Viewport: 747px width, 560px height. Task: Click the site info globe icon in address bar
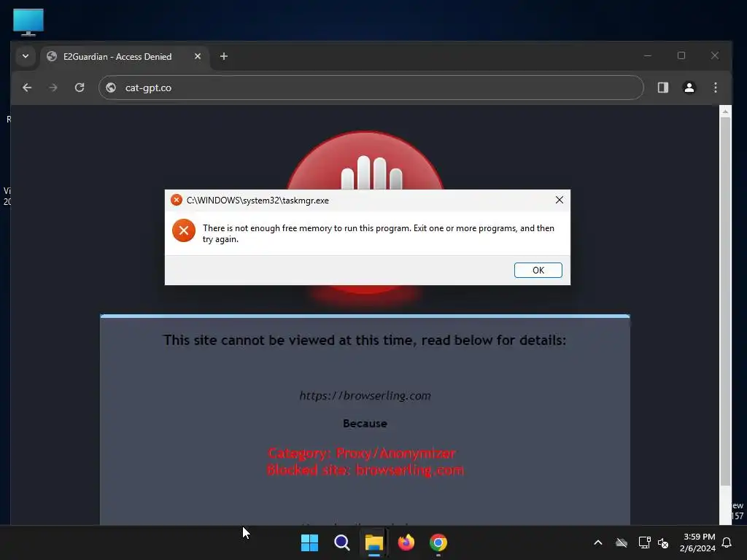(111, 87)
